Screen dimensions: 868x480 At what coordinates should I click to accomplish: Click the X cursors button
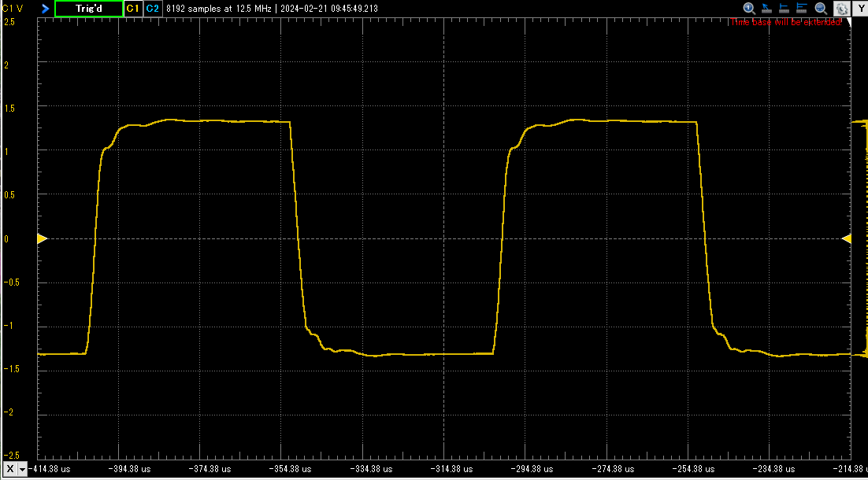(x=9, y=469)
